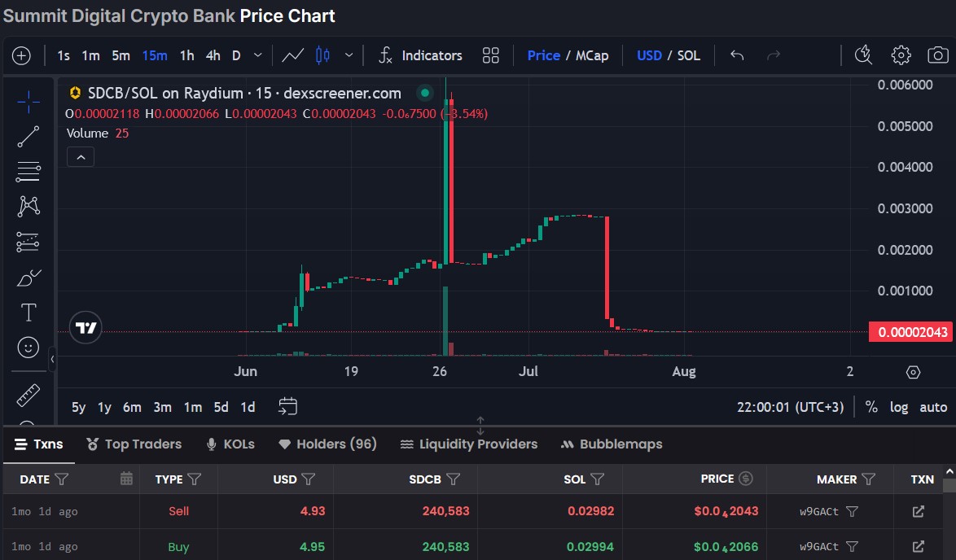Switch chart to Price display
Image resolution: width=956 pixels, height=560 pixels.
(x=544, y=55)
